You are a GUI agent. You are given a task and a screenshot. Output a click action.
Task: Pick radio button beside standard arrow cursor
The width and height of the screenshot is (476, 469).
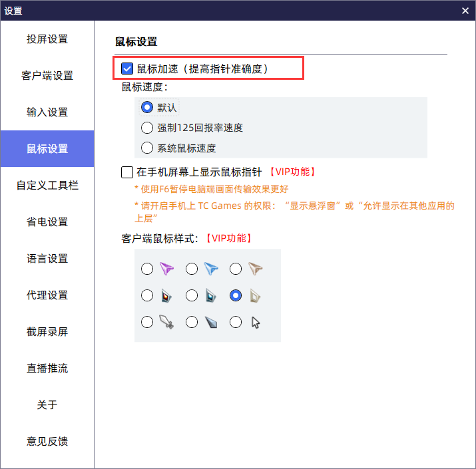point(236,322)
